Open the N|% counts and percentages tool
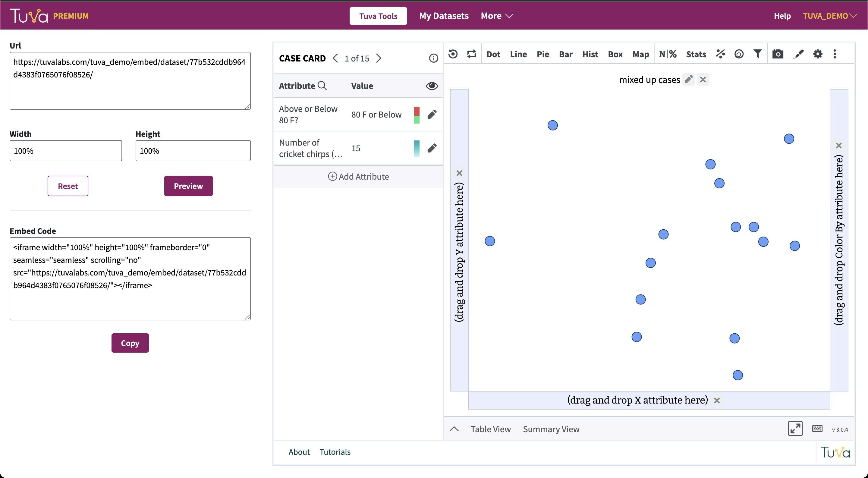The image size is (868, 478). coord(668,54)
